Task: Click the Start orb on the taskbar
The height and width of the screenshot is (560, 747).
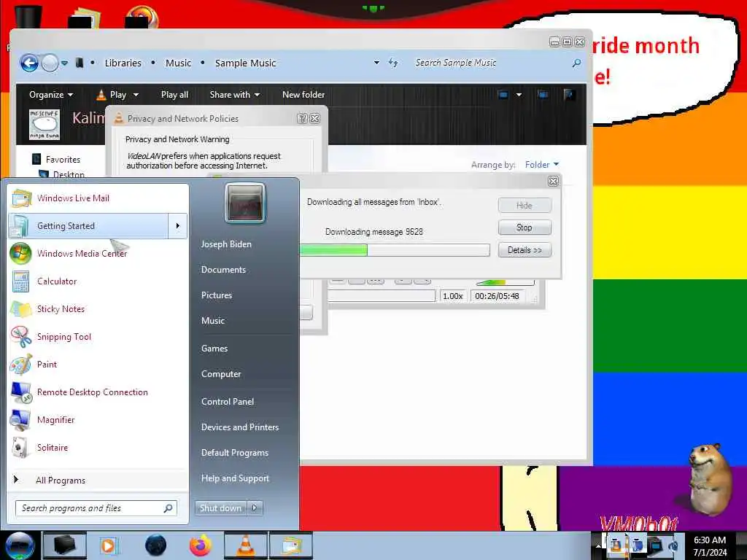Action: (20, 545)
